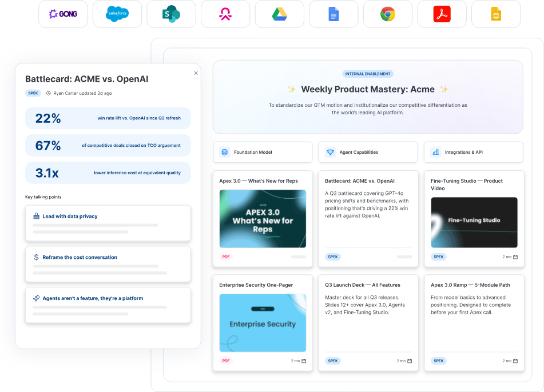Open the Google Slides integration tile

[x=496, y=14]
